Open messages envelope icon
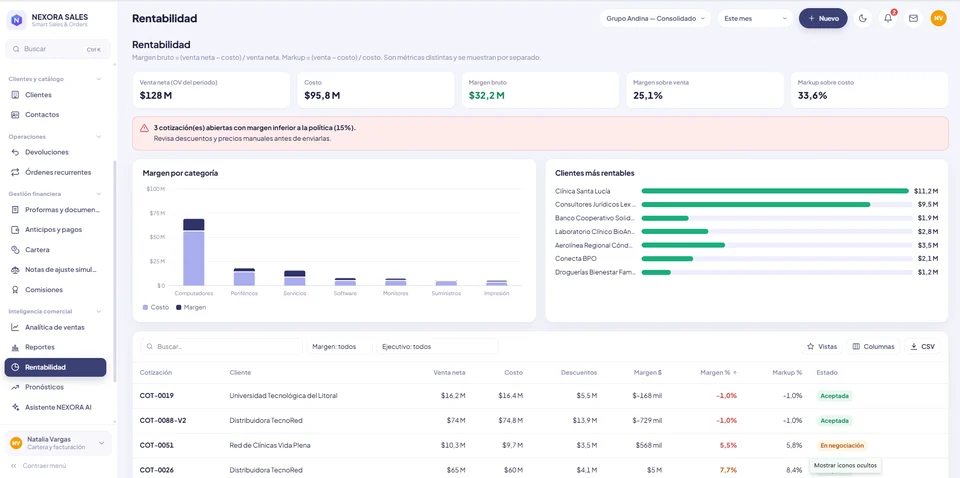The width and height of the screenshot is (960, 478). click(913, 18)
